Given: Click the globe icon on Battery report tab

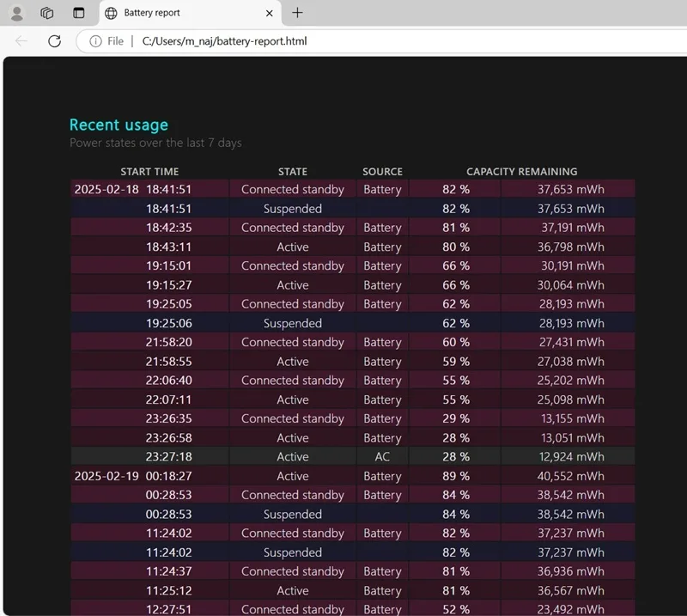Looking at the screenshot, I should [111, 13].
